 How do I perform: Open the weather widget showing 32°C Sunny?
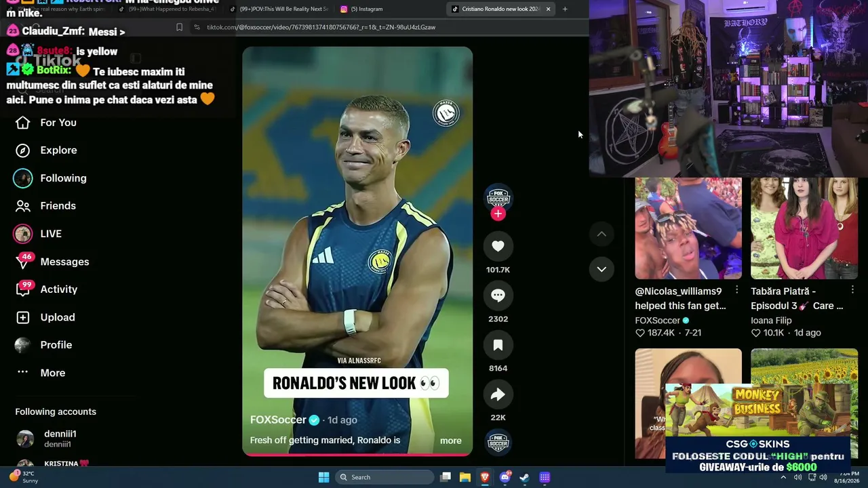[x=23, y=476]
